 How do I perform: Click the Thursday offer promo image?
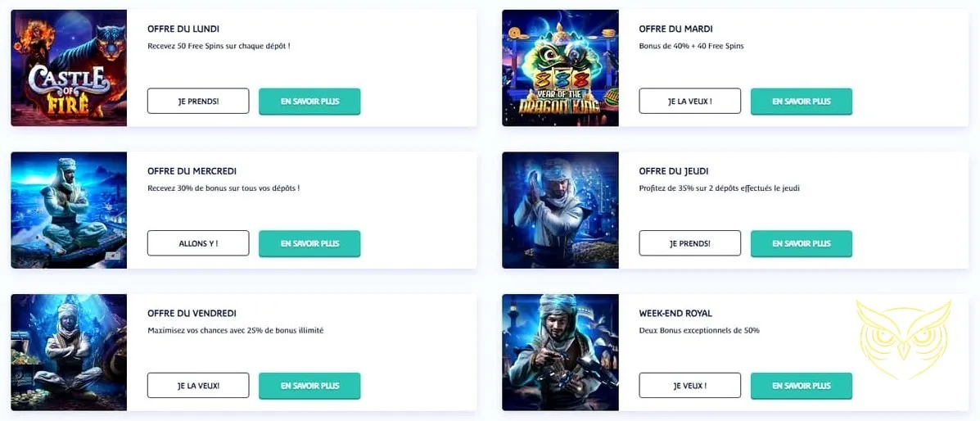(x=560, y=210)
